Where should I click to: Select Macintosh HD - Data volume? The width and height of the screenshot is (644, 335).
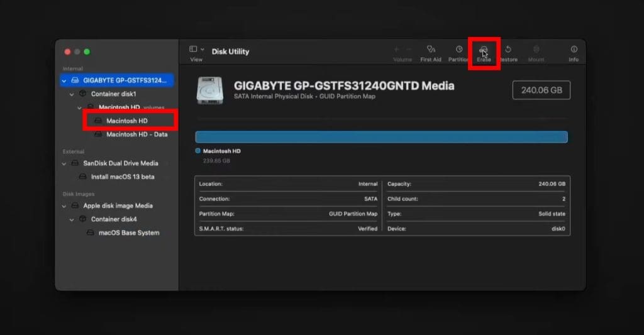point(136,135)
